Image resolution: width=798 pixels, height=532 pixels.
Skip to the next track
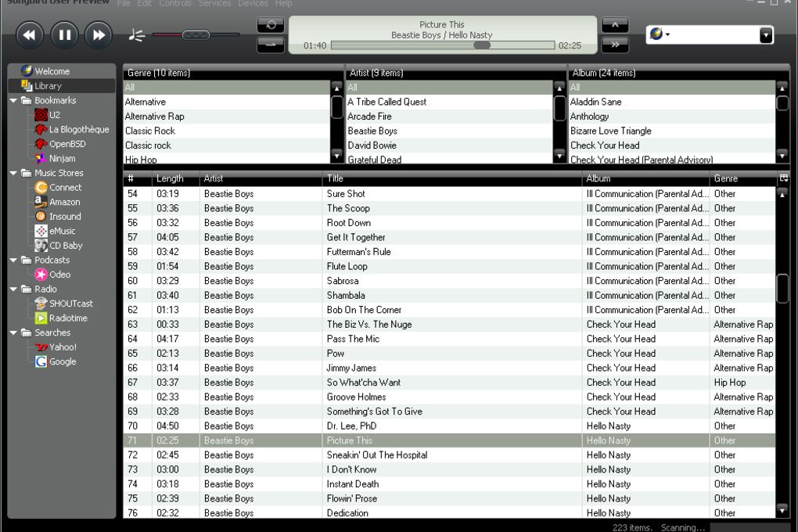click(x=99, y=35)
